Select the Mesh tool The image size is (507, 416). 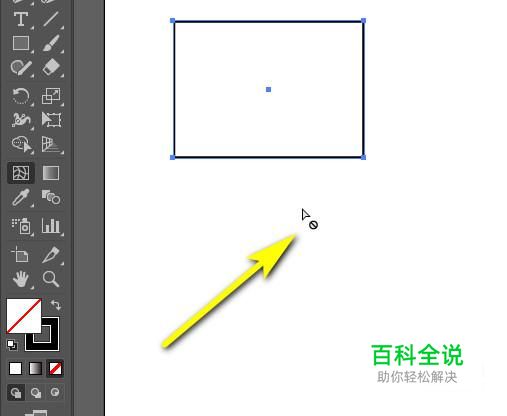(21, 173)
